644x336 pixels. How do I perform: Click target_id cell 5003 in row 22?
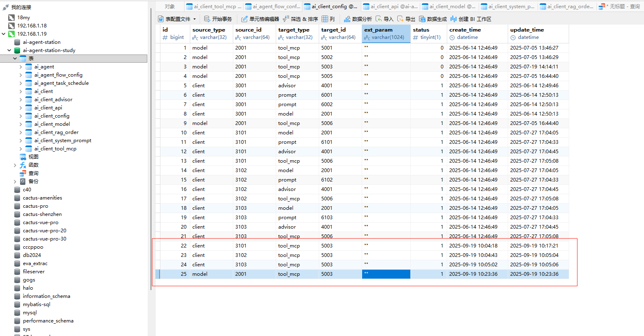coord(327,246)
